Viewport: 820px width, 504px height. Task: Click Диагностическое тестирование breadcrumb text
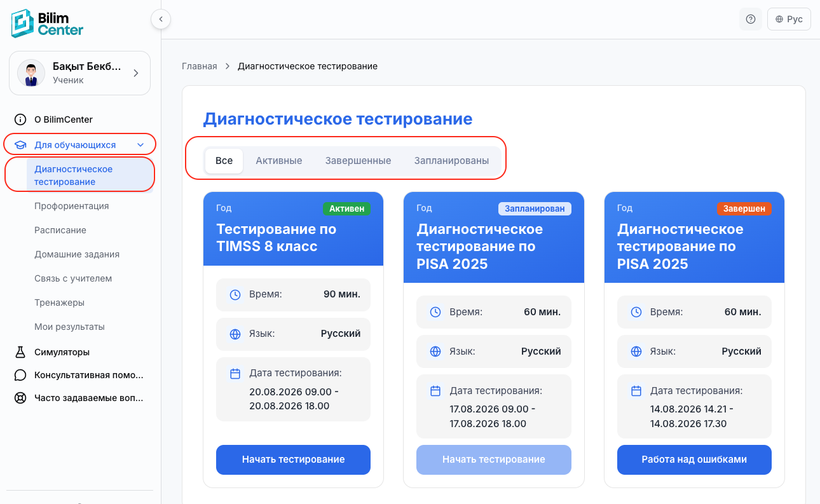coord(308,66)
